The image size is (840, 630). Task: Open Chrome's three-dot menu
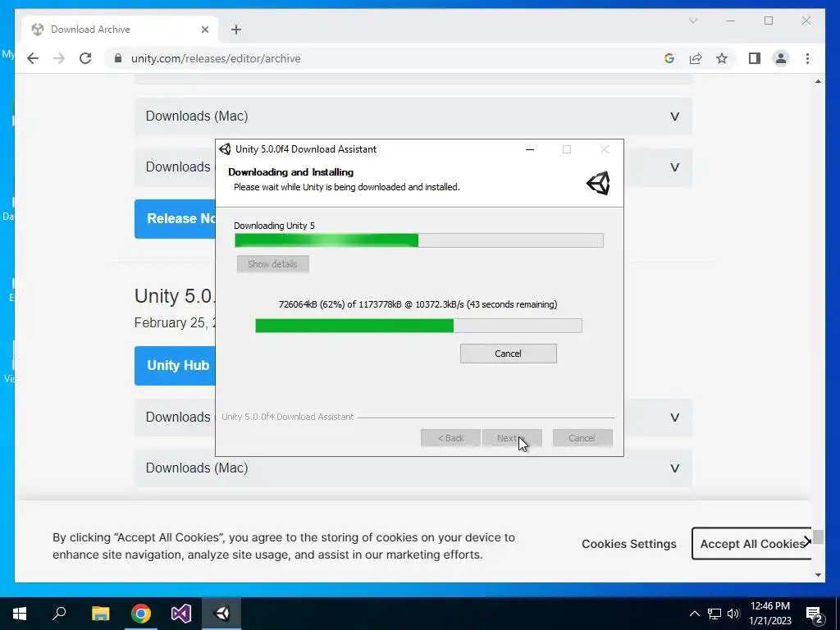click(x=807, y=58)
